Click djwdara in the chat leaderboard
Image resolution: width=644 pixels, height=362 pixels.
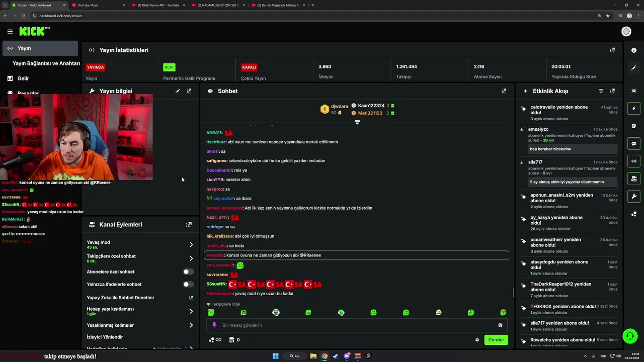click(339, 106)
